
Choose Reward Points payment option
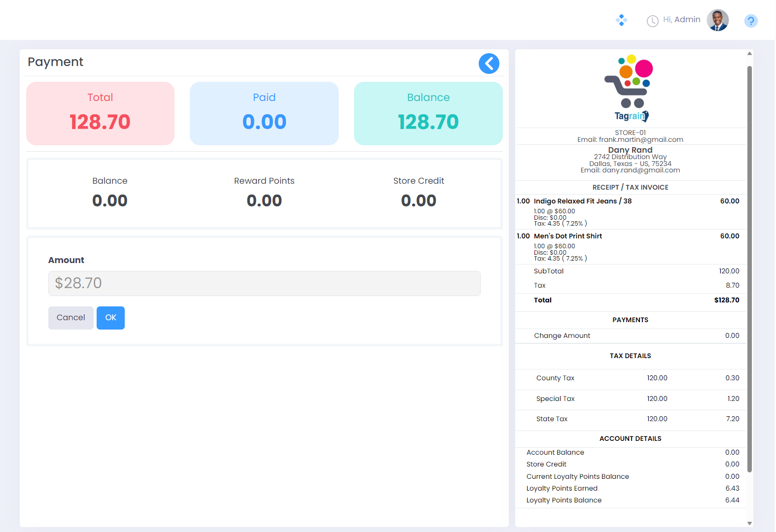[264, 192]
